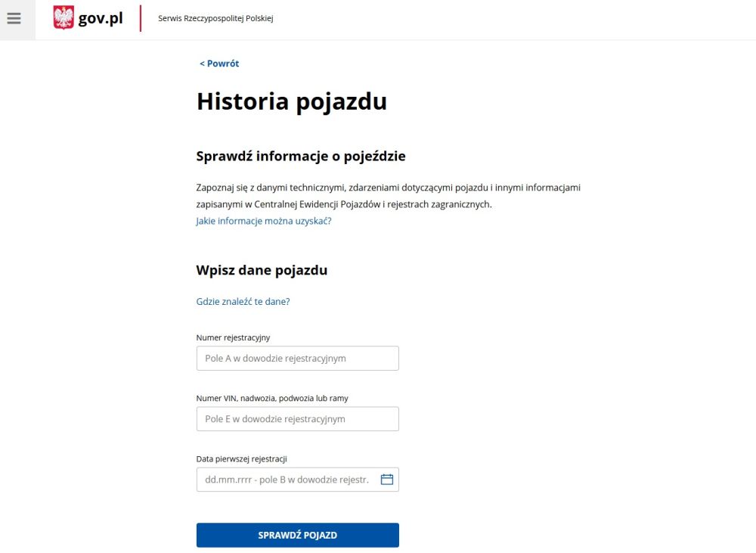Open the calendar date picker icon

[x=387, y=479]
